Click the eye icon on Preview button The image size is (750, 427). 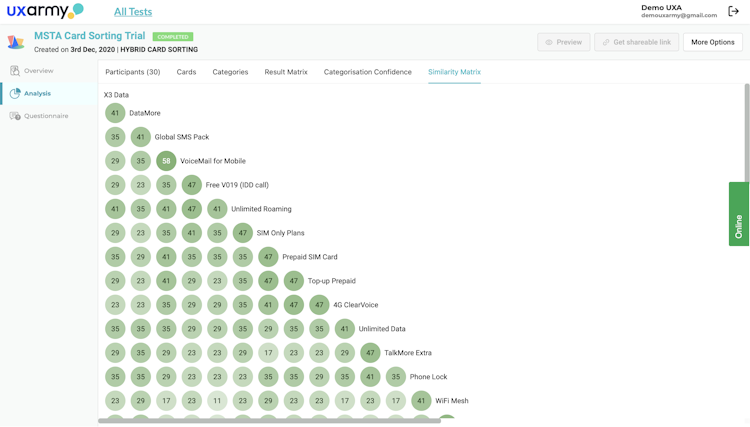tap(548, 42)
